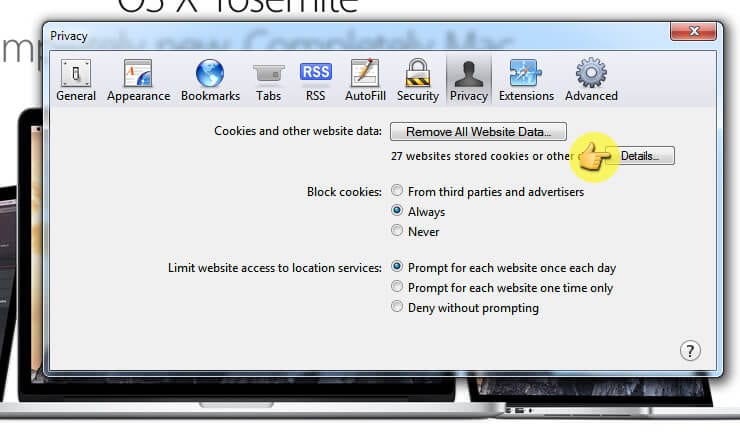740x444 pixels.
Task: Open the RSS preferences pane
Action: tap(315, 80)
